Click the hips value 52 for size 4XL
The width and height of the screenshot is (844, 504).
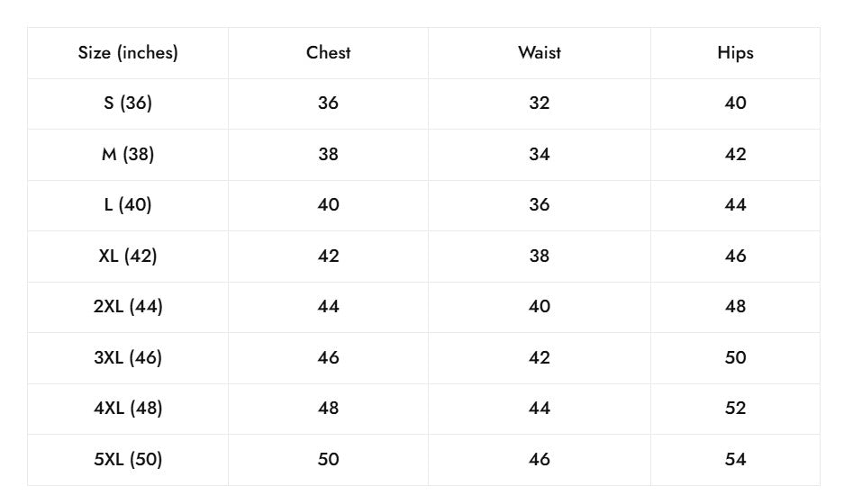[x=735, y=408]
